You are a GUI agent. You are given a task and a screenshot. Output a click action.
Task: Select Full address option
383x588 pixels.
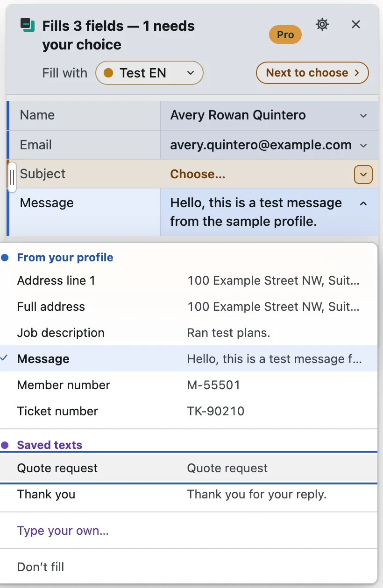click(189, 307)
